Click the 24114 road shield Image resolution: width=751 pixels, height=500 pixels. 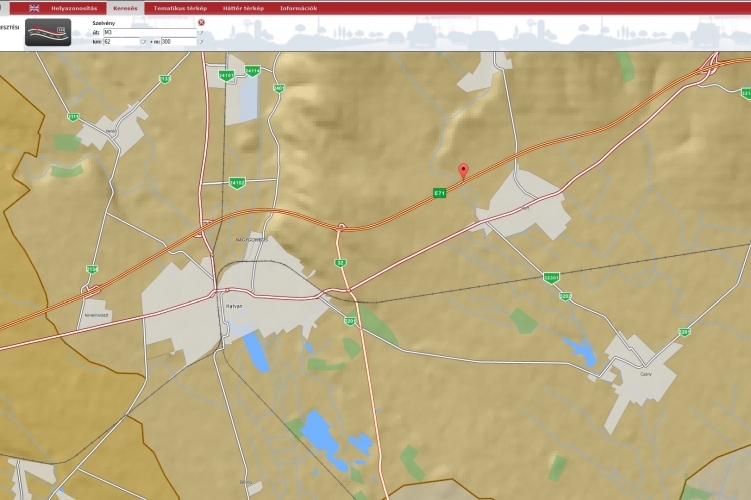pos(252,70)
